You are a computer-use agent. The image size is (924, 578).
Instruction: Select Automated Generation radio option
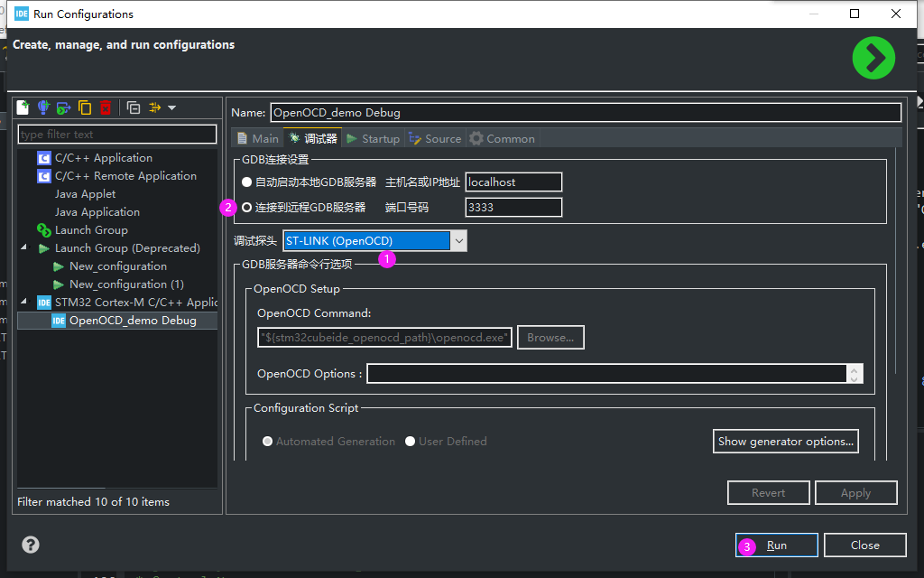pyautogui.click(x=267, y=441)
